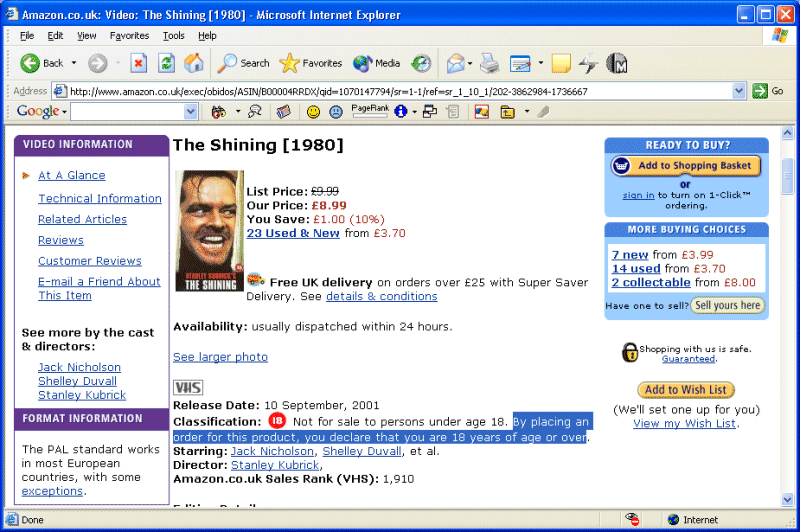This screenshot has width=800, height=532.
Task: Click sign in link for 1-Click
Action: [x=638, y=195]
